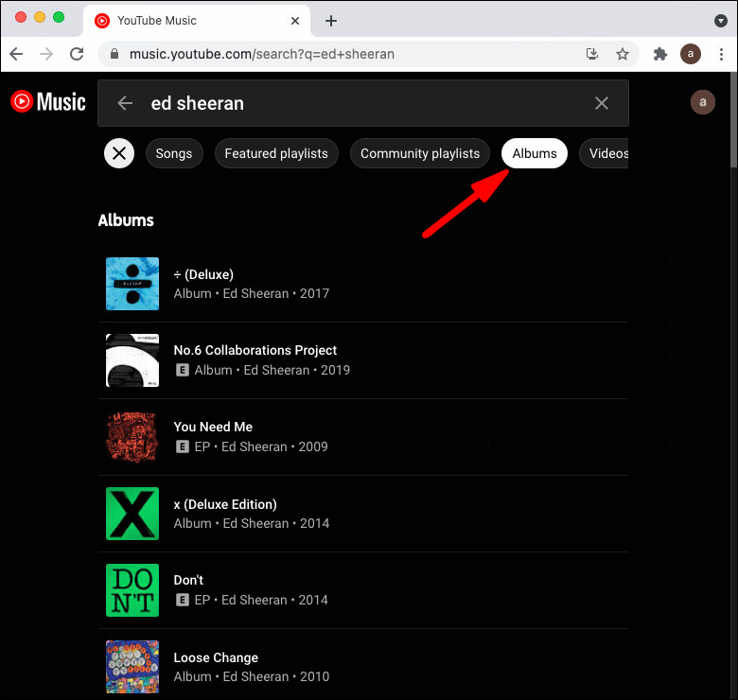738x700 pixels.
Task: Open the x (Deluxe Edition) cover art
Action: (x=132, y=514)
